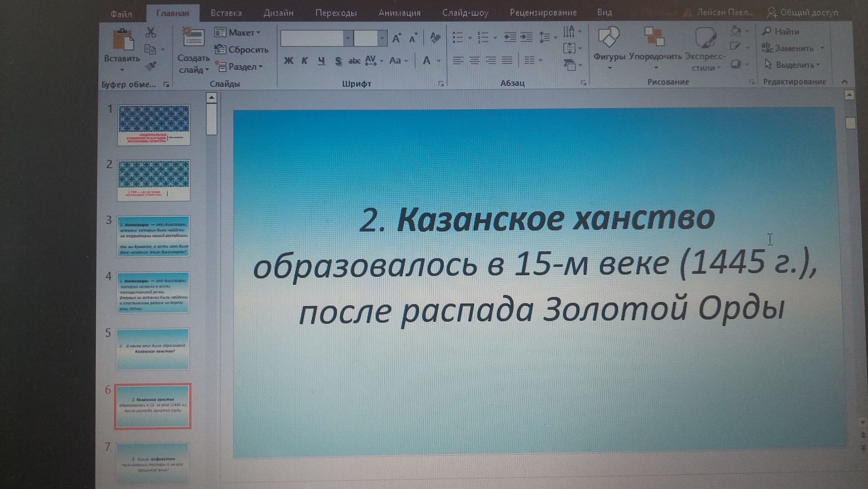Screen dimensions: 868x489
Task: Click the Создать слайд new slide icon
Action: [x=193, y=39]
